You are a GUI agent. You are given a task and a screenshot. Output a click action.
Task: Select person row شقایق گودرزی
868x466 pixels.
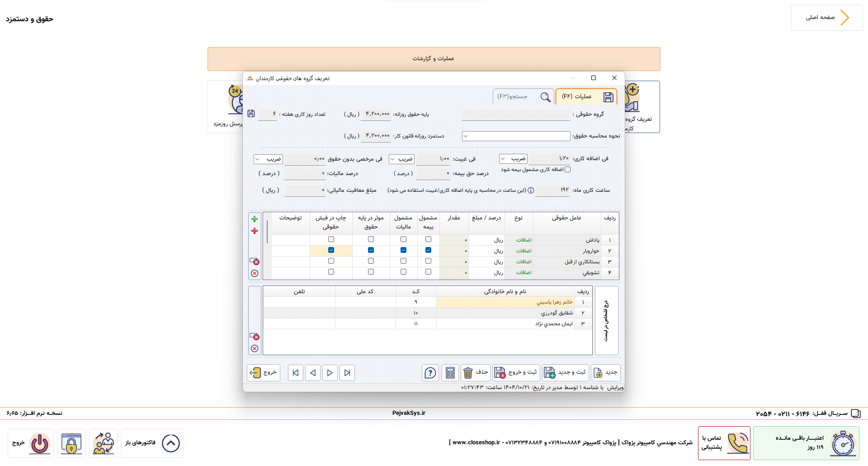(428, 313)
